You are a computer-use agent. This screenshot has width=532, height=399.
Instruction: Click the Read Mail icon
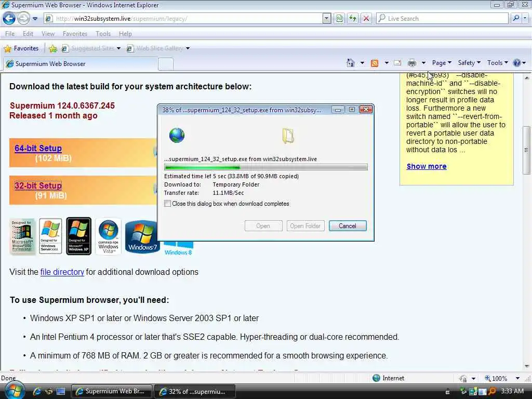(397, 63)
